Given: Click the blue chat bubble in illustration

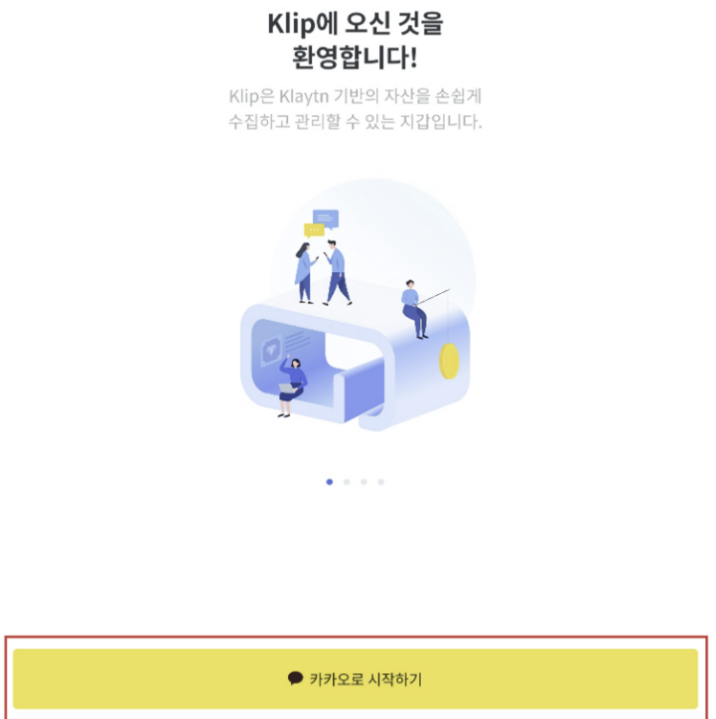Looking at the screenshot, I should coord(326,219).
